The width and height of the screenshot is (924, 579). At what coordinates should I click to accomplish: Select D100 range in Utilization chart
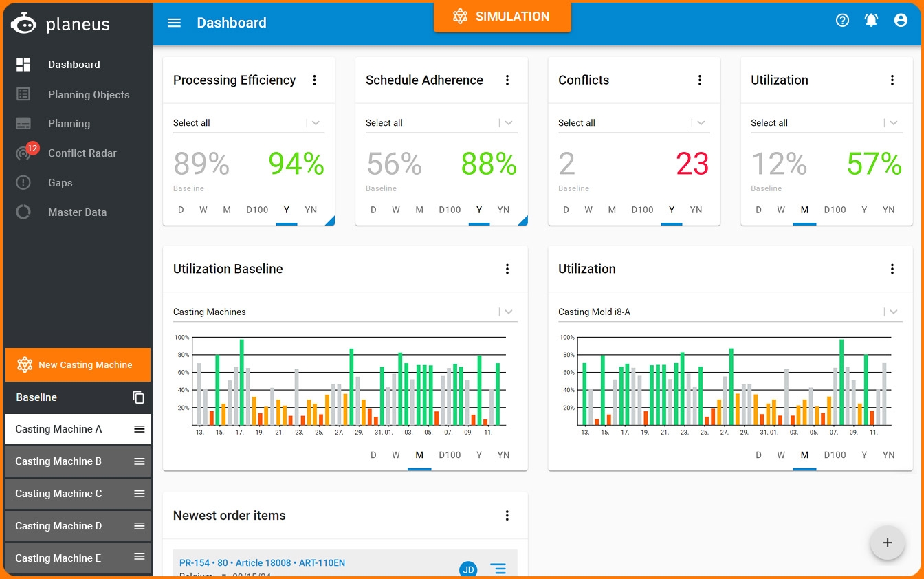click(835, 455)
